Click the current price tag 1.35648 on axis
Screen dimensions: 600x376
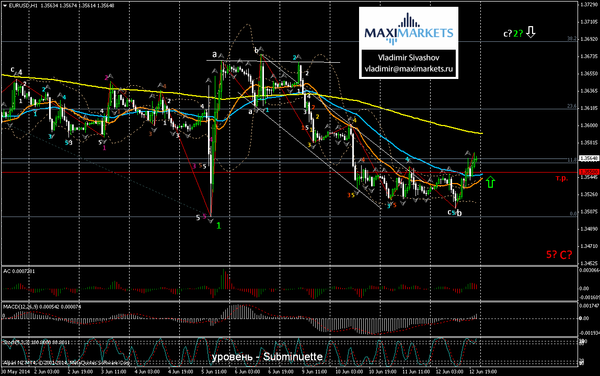pyautogui.click(x=587, y=158)
